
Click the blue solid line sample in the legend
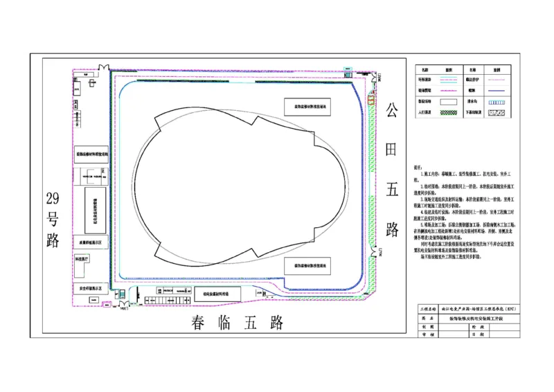point(497,91)
